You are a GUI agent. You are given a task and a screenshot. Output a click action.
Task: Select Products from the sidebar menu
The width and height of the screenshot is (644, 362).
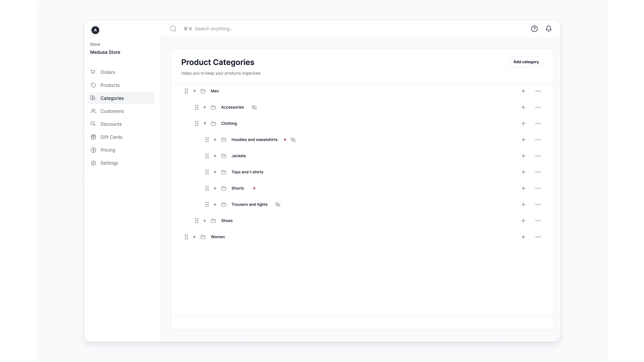point(110,85)
